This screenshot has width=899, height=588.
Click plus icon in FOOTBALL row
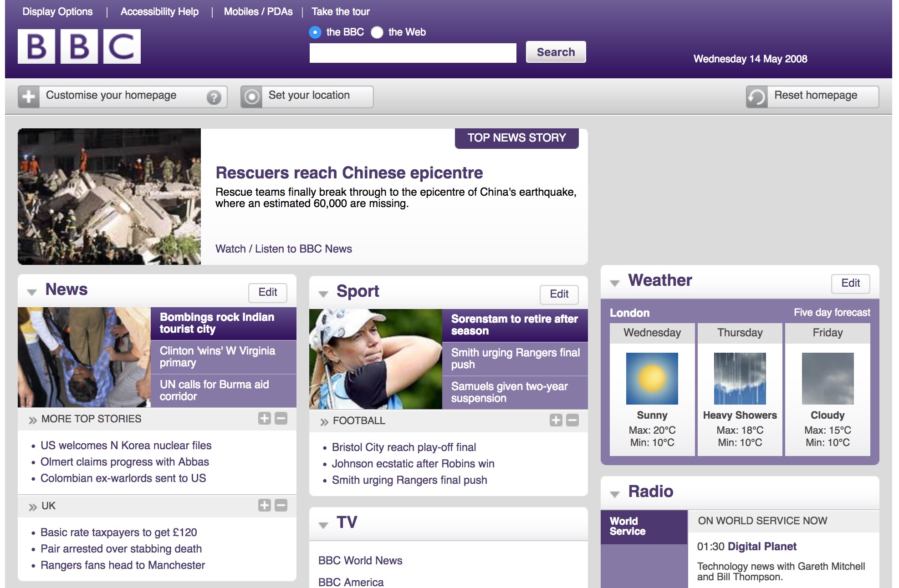pos(556,420)
